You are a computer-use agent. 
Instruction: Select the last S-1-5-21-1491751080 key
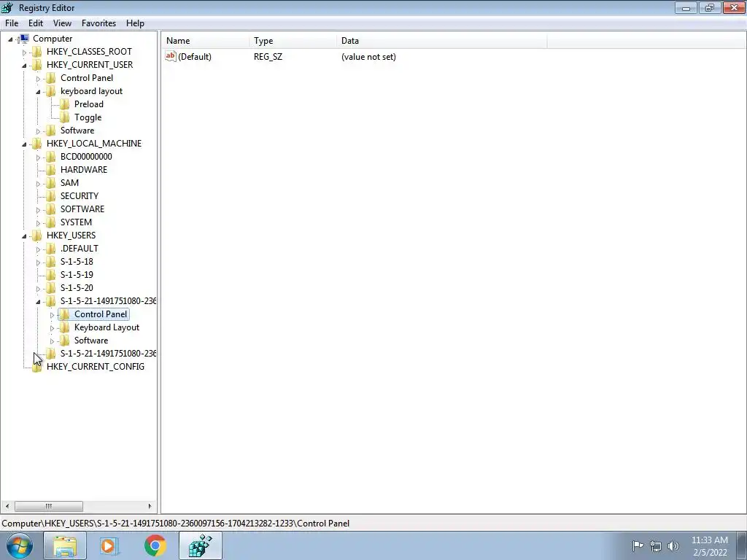point(108,354)
